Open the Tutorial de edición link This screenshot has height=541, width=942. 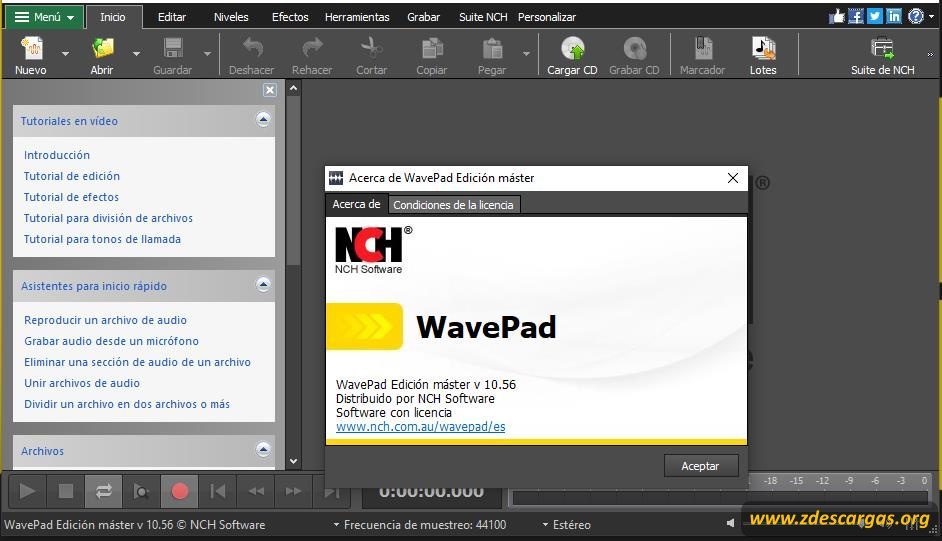pyautogui.click(x=71, y=176)
